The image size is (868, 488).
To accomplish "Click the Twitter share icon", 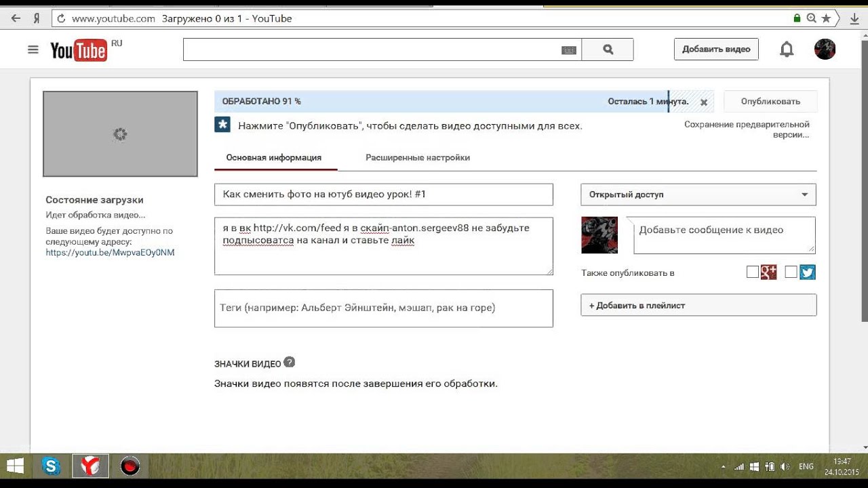I will [x=807, y=272].
